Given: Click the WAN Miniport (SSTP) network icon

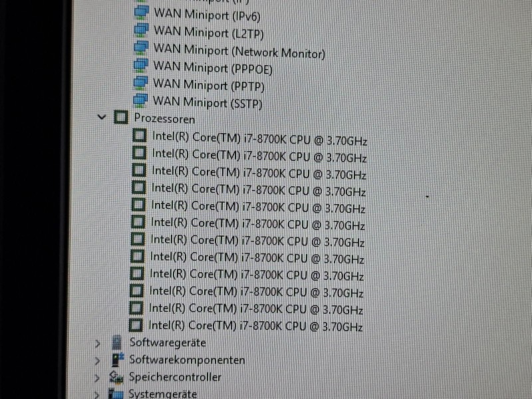Looking at the screenshot, I should 140,100.
